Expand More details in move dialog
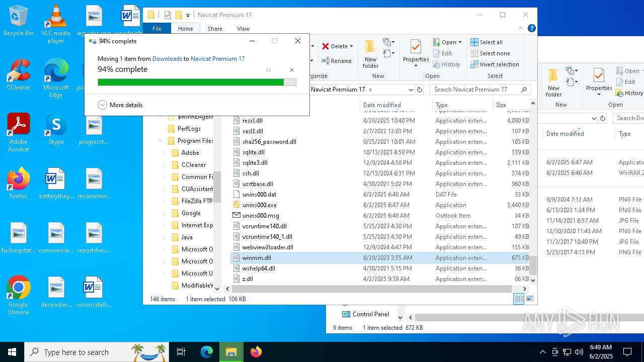This screenshot has width=644, height=362. point(120,105)
